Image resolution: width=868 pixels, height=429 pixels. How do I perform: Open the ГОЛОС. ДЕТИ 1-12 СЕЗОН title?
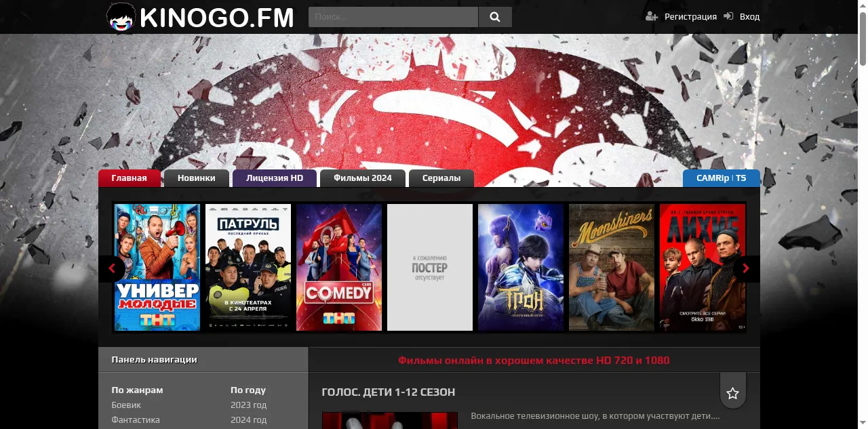click(x=389, y=392)
